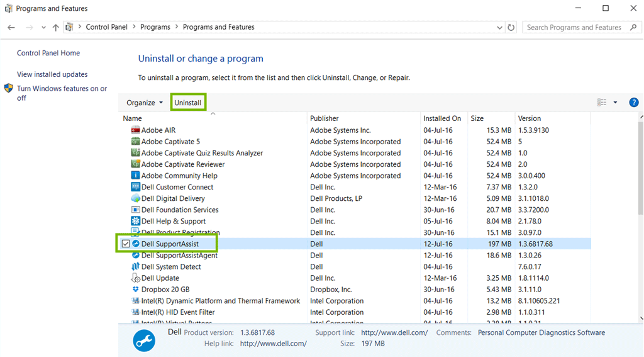
Task: Click the list's vertical scrollbar thumb
Action: (641, 168)
